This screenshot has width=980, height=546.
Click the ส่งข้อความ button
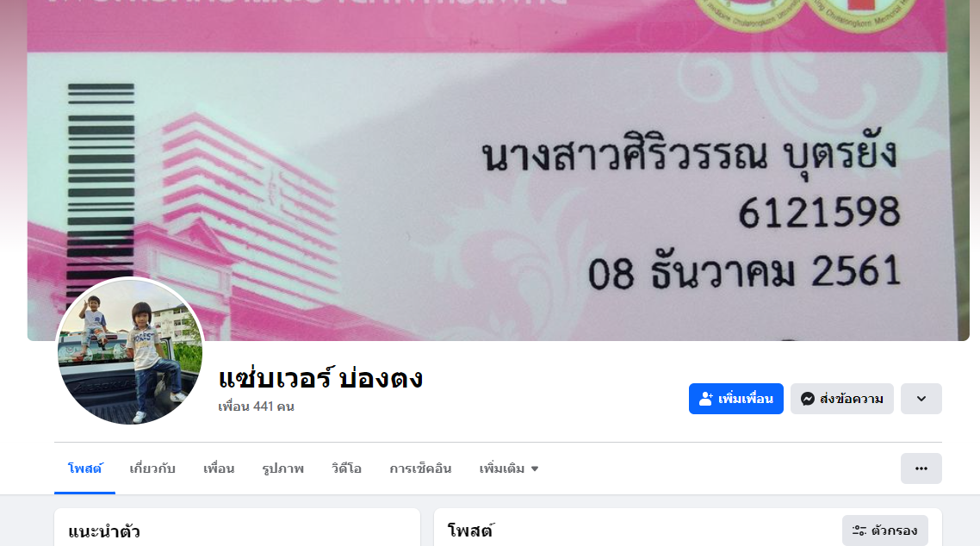click(842, 399)
